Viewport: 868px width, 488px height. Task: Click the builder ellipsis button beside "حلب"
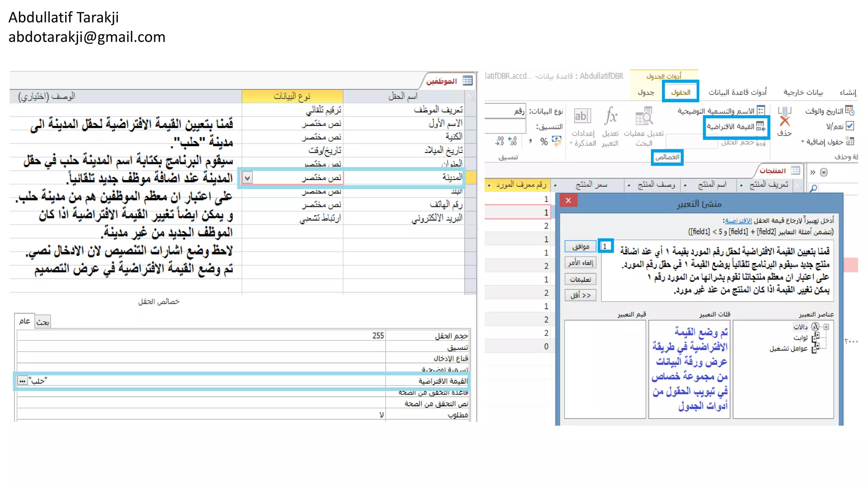click(x=22, y=381)
